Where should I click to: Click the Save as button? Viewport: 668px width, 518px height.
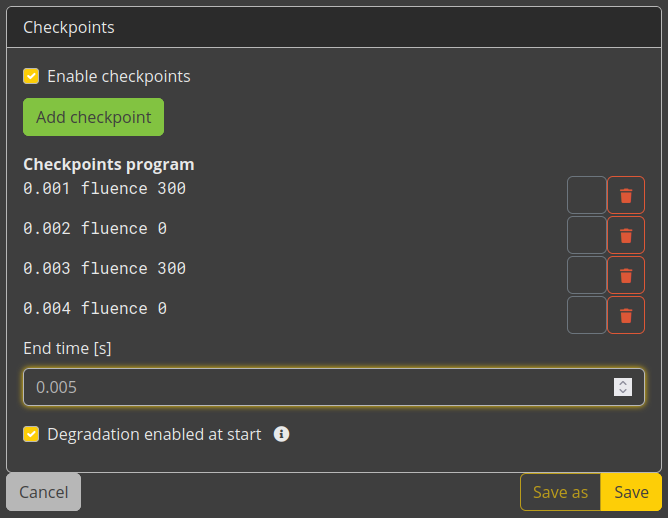(x=560, y=492)
